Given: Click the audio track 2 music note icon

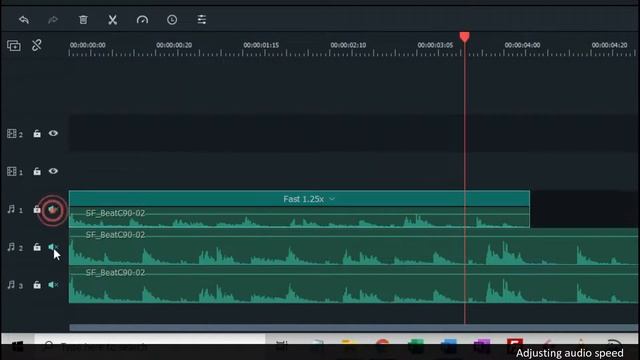Looking at the screenshot, I should click(x=11, y=247).
